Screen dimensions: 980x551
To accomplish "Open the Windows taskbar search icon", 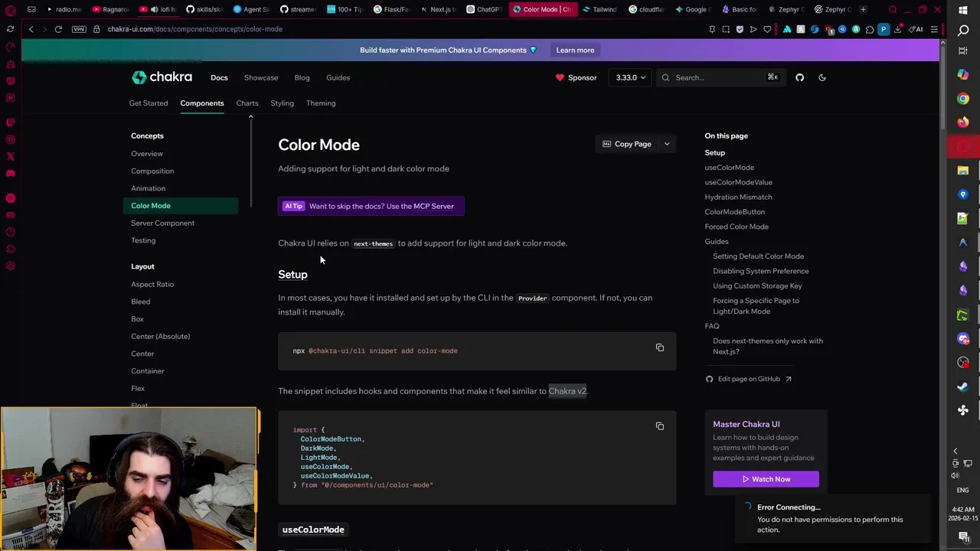I will (963, 30).
